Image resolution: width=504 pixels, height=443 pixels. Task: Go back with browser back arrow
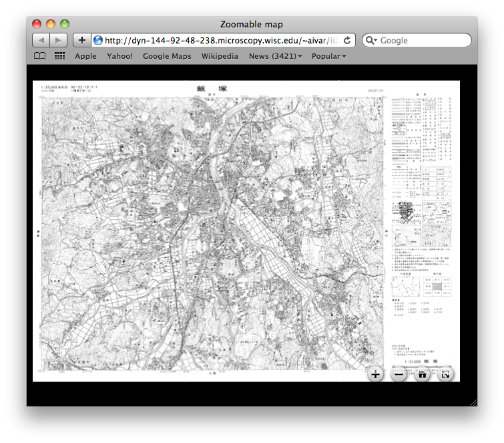click(41, 40)
